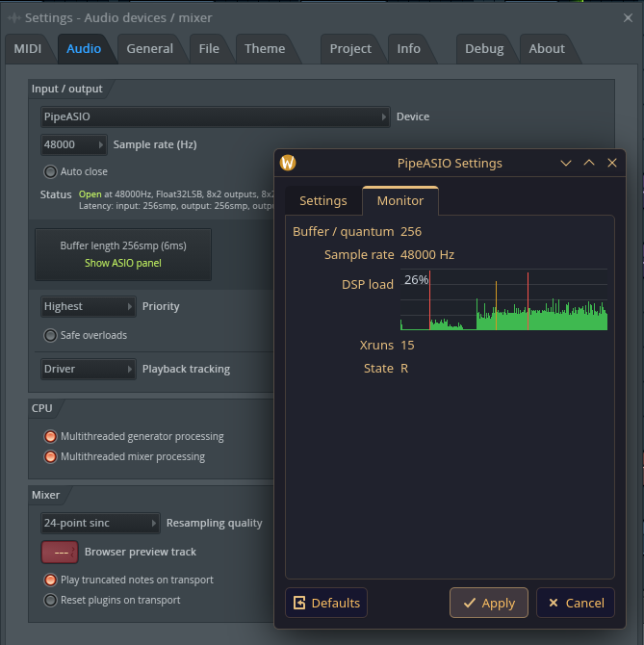This screenshot has width=644, height=645.
Task: Click the Mixer section header
Action: (45, 495)
